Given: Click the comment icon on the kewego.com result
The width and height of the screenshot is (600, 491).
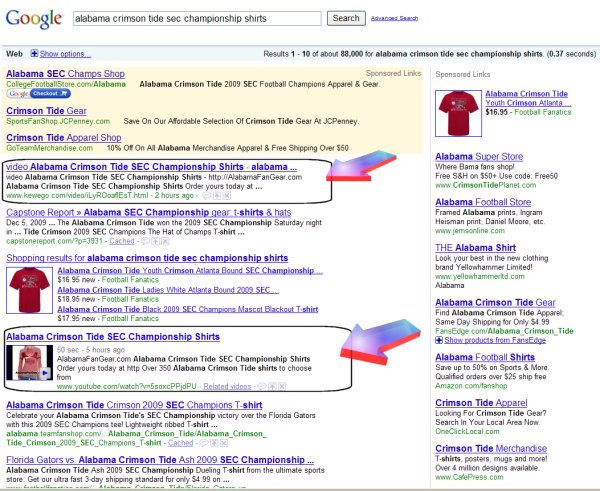Looking at the screenshot, I should [206, 196].
